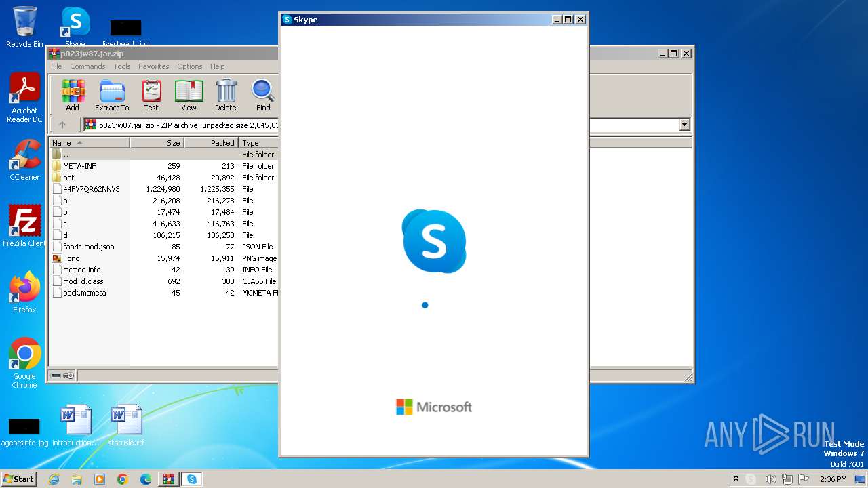Sort the file list by the Type column
Viewport: 868px width, 488px height.
258,143
